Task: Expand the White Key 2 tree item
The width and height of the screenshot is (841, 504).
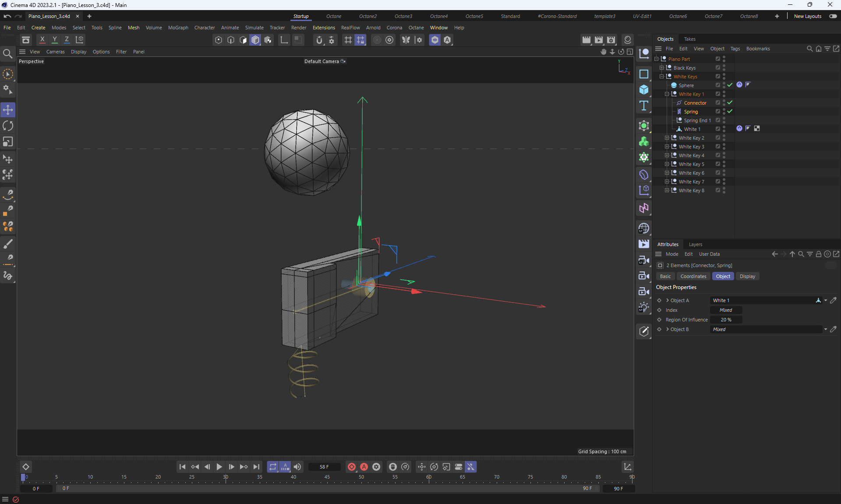Action: click(x=667, y=138)
